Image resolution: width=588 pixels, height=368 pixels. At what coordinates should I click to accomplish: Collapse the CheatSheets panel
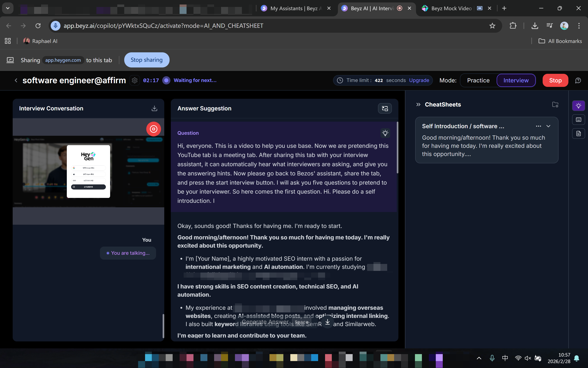click(x=418, y=104)
